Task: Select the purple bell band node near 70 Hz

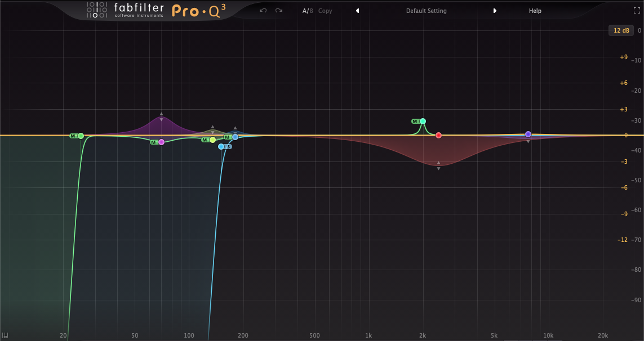Action: (x=161, y=142)
